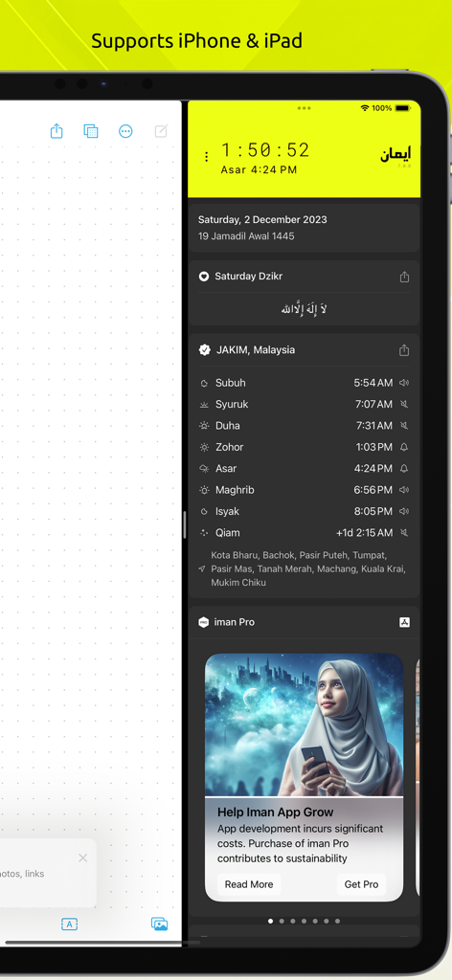Select the Subuh 5:54 AM time
The width and height of the screenshot is (452, 980).
pos(373,383)
